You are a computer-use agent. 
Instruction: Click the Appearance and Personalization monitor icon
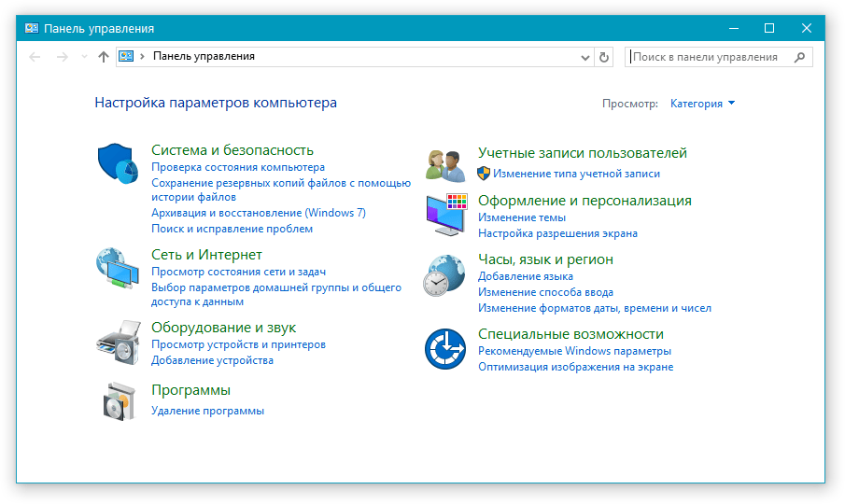click(x=446, y=215)
